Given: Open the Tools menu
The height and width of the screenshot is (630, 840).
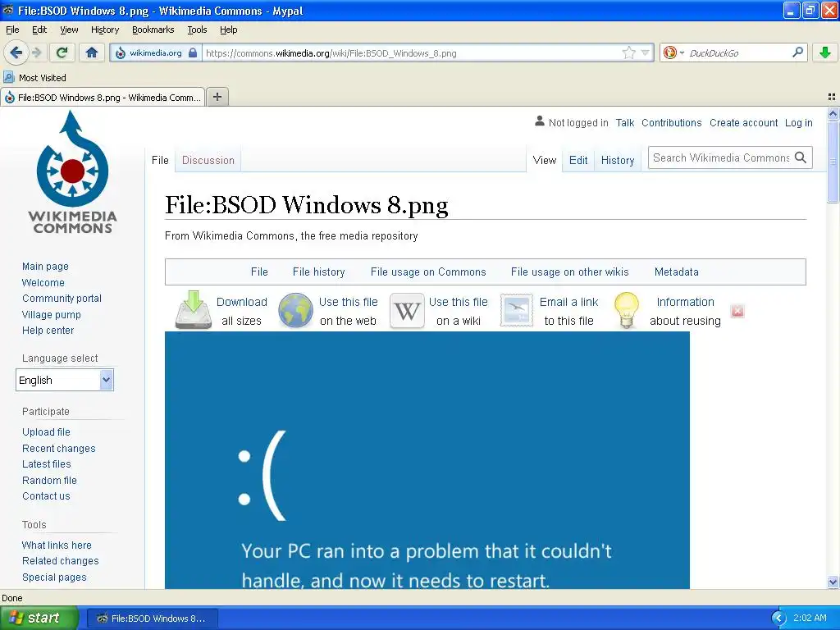Looking at the screenshot, I should click(x=197, y=30).
